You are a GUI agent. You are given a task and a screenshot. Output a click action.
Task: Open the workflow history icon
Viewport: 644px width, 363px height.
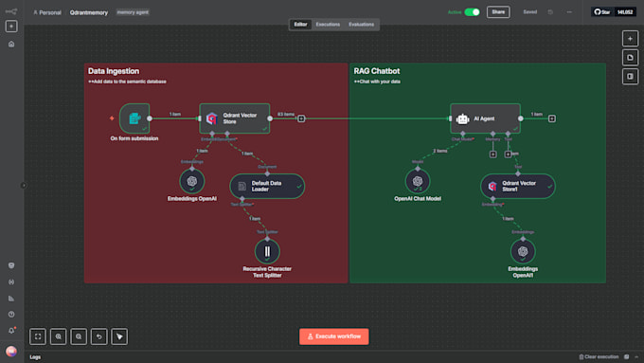(x=550, y=12)
